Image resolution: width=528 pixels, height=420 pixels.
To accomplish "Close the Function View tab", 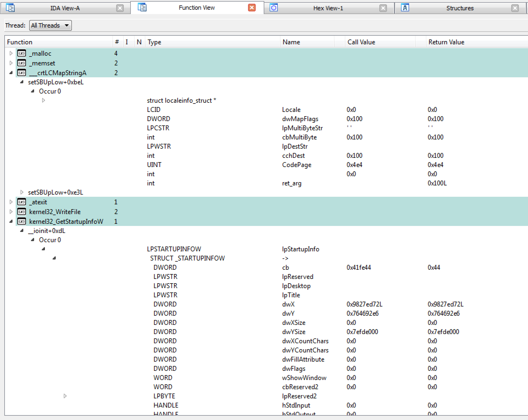I will 252,8.
